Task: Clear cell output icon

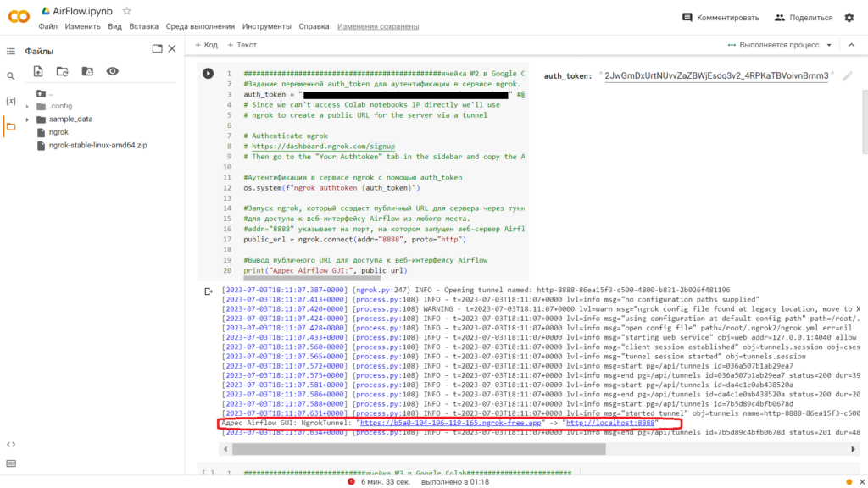Action: (209, 291)
